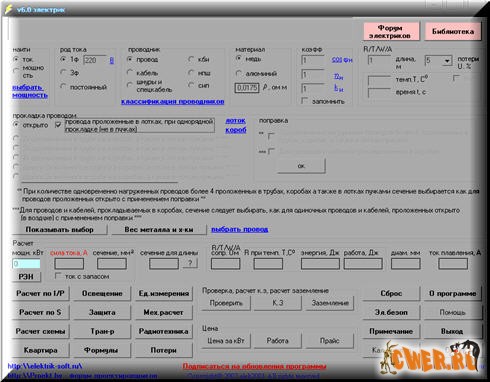
Task: Follow the 'короб' link
Action: 236,130
